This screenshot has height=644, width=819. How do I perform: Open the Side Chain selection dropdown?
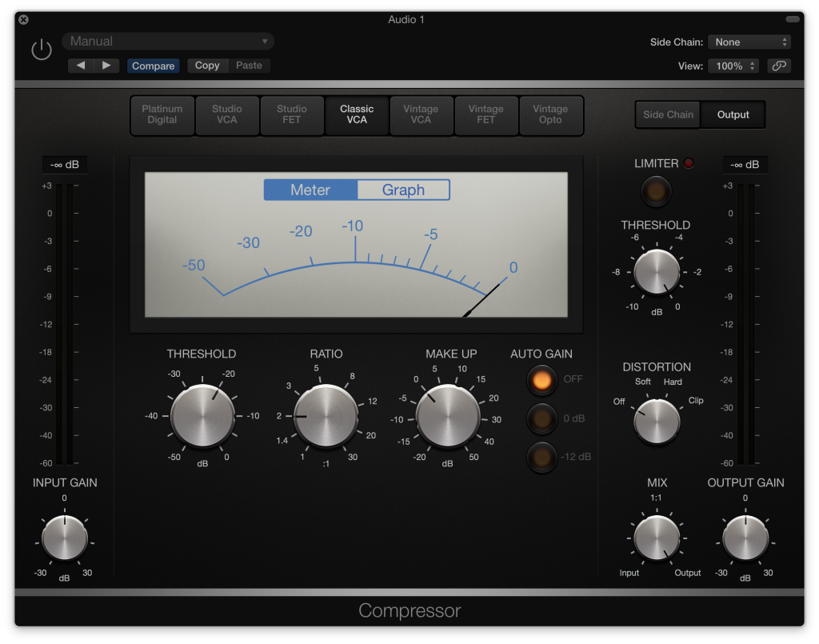tap(749, 41)
